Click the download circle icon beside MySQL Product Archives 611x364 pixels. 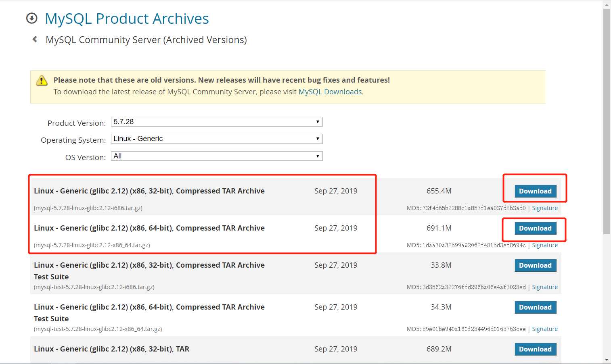(31, 19)
